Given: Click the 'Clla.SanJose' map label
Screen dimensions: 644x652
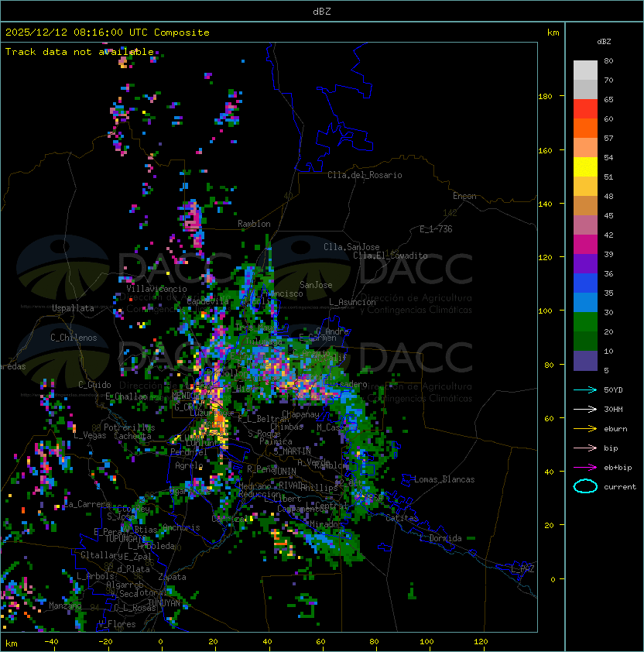Looking at the screenshot, I should pyautogui.click(x=351, y=247).
